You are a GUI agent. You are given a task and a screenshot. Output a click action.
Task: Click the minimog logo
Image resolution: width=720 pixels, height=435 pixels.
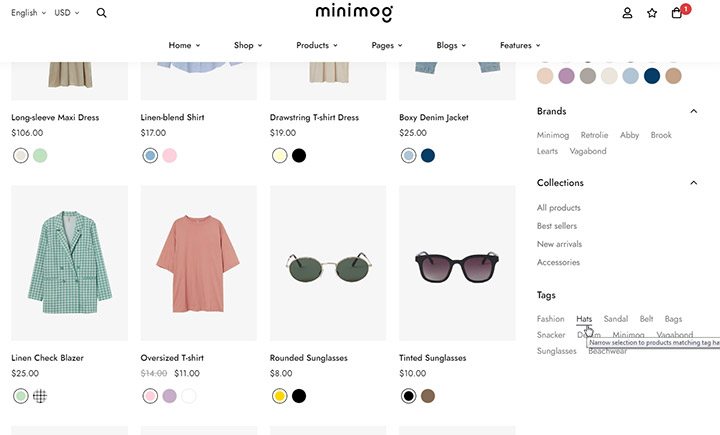[x=354, y=13]
